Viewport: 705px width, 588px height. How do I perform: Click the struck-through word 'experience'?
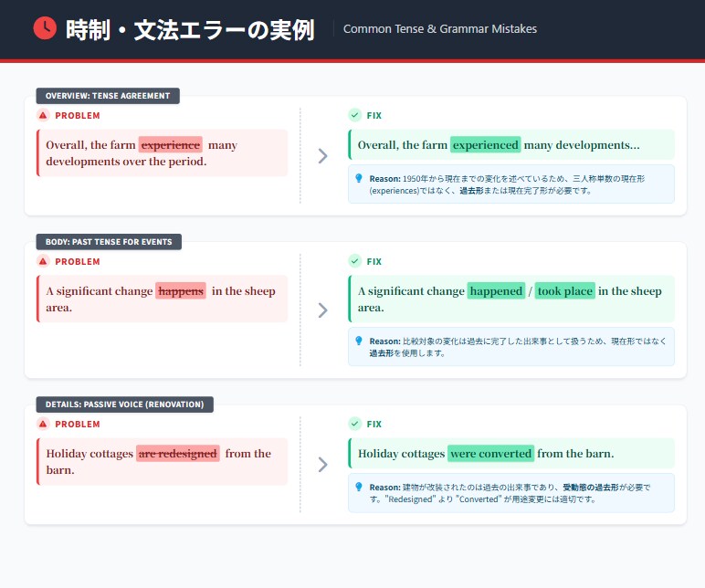click(171, 145)
